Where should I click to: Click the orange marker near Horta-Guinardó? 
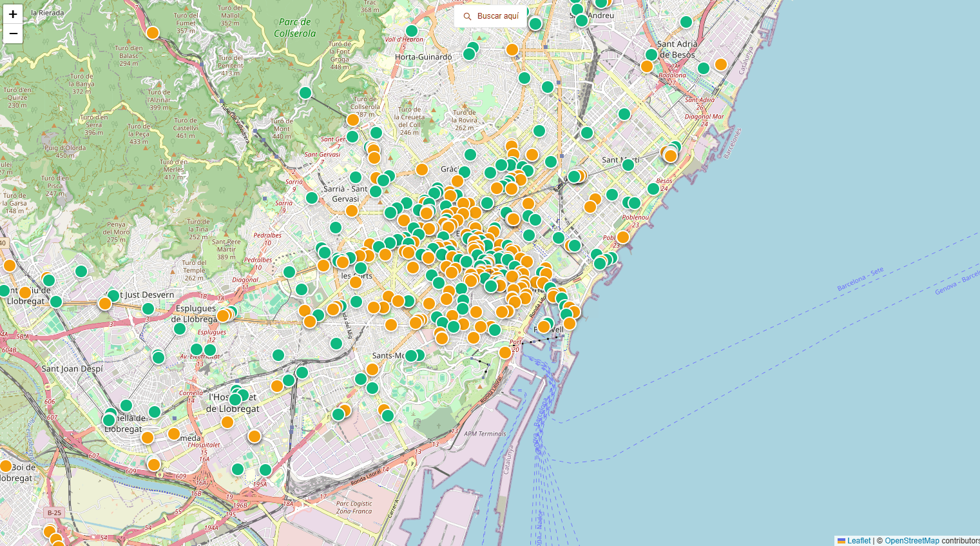(x=512, y=49)
